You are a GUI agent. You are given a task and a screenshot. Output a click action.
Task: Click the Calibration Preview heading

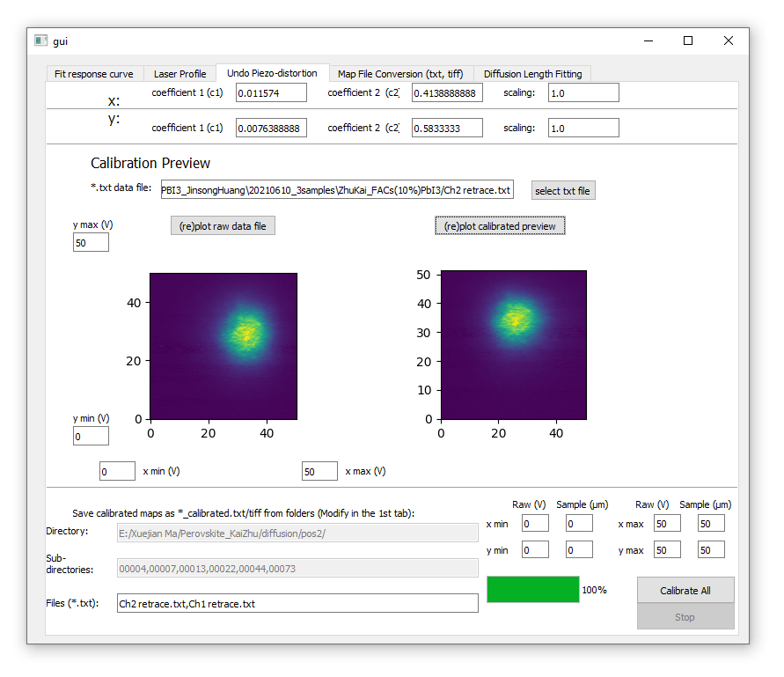point(150,163)
